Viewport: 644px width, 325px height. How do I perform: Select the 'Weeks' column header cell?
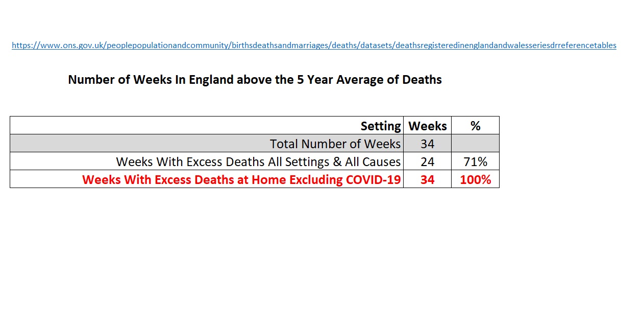(x=427, y=126)
